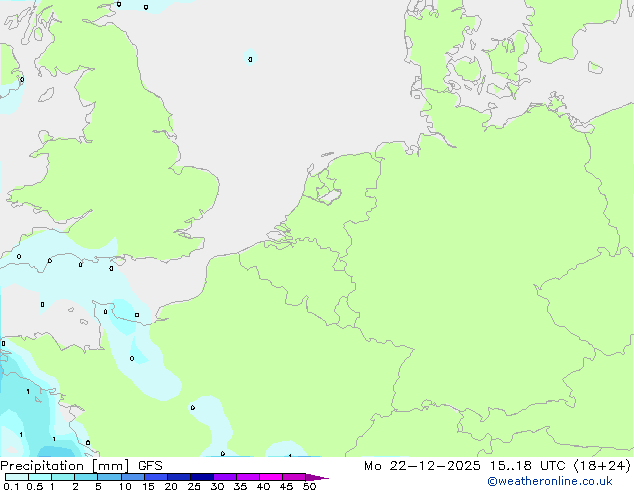Screen dimensions: 634x490
Task: Click the over-50 mm arrow end of legend
Action: [317, 477]
